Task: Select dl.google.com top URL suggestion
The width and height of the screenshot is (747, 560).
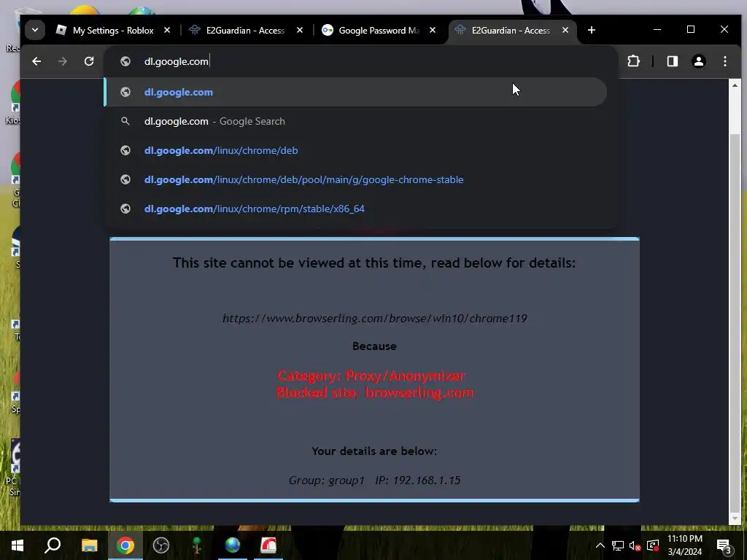Action: 355,92
